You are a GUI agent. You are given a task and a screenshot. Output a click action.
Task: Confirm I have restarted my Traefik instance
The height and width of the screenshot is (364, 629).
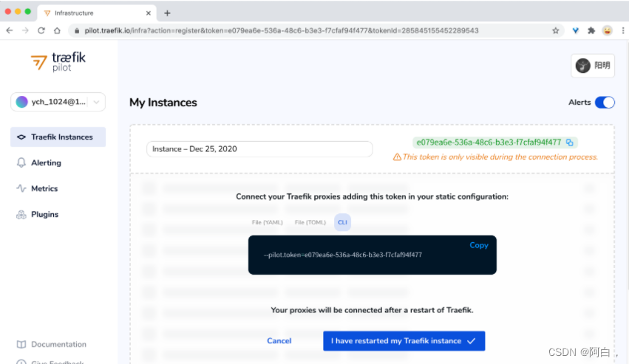(x=404, y=341)
